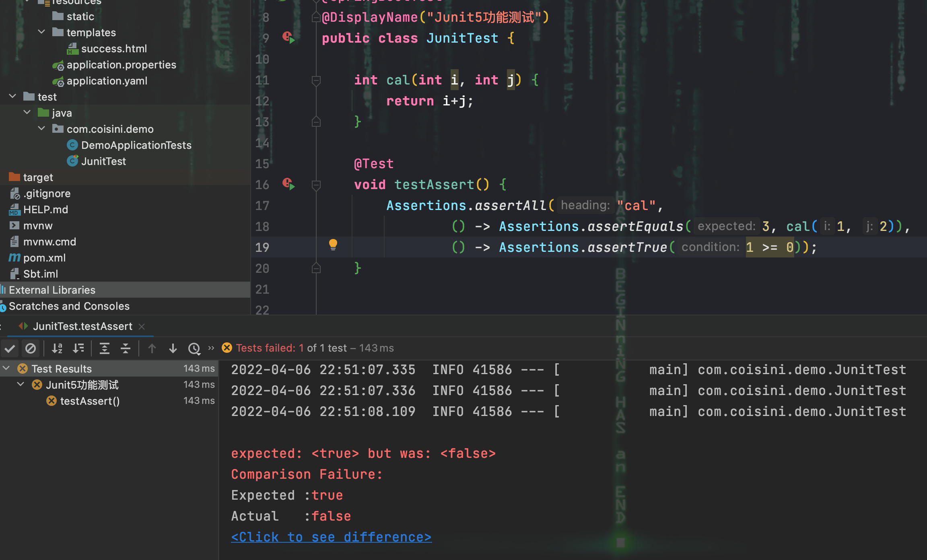Collapse all test results
The image size is (927, 560).
coord(126,348)
